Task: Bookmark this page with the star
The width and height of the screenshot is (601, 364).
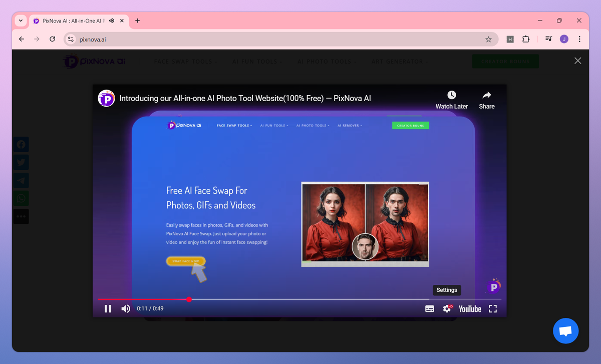Action: 488,39
